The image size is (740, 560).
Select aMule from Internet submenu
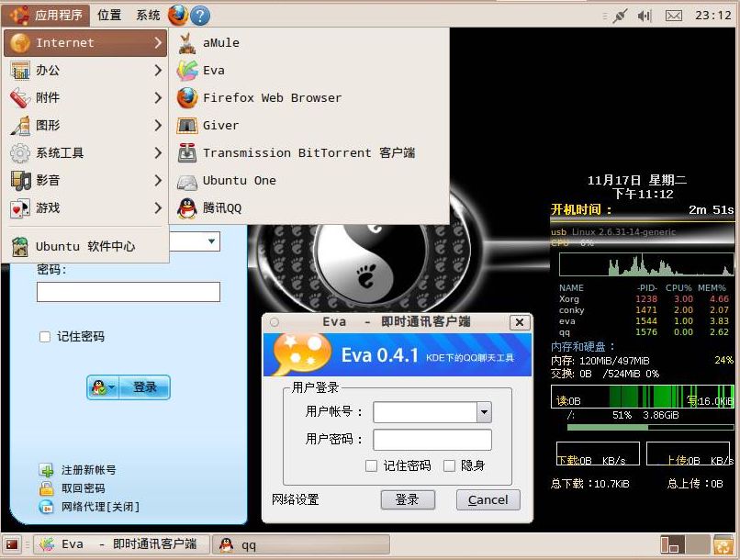click(308, 43)
